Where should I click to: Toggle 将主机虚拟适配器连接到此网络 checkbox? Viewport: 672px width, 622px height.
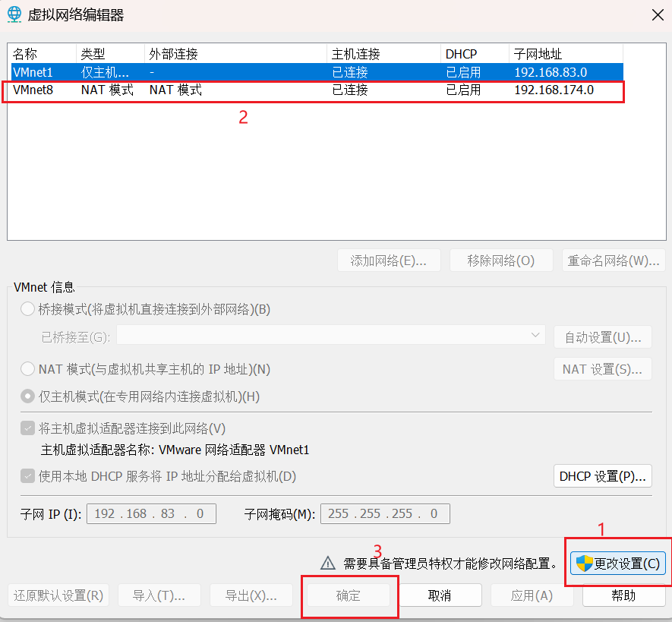click(x=28, y=428)
